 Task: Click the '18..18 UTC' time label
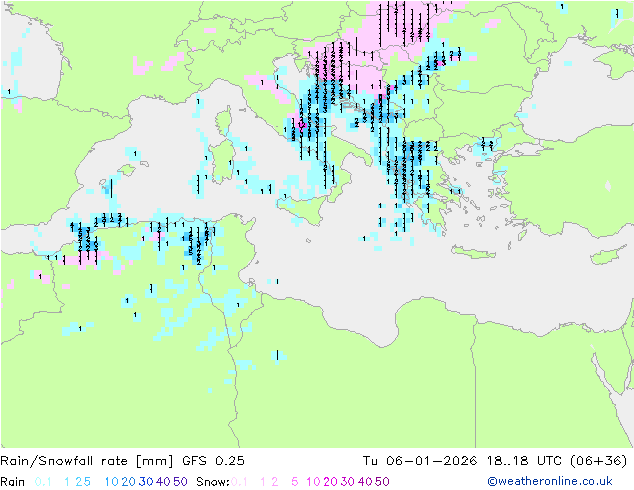pos(524,461)
